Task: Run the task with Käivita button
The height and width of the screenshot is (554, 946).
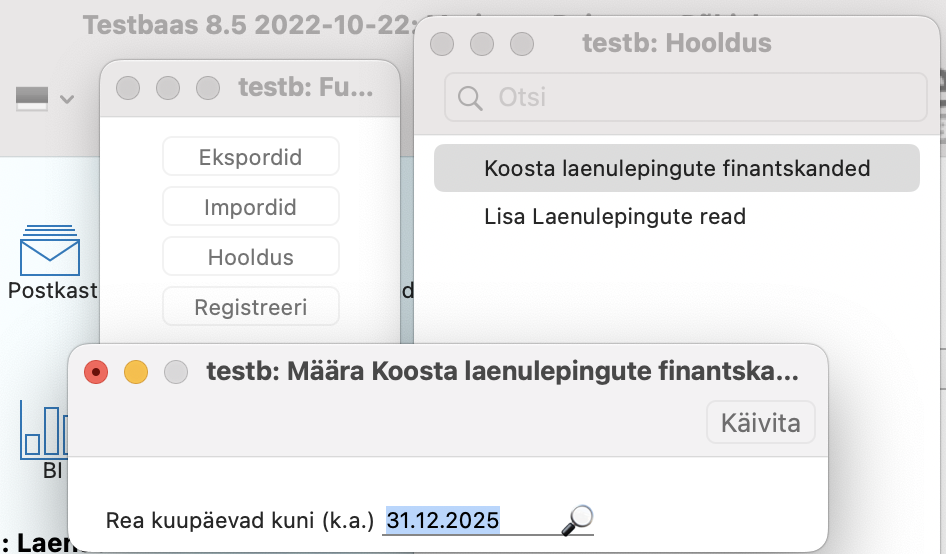Action: click(x=760, y=423)
